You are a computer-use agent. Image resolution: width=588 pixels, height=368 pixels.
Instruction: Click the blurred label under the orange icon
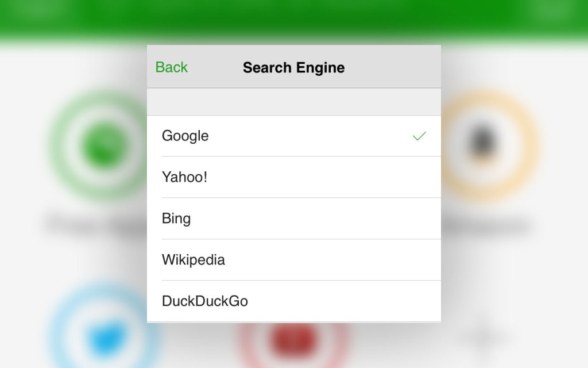tap(488, 225)
